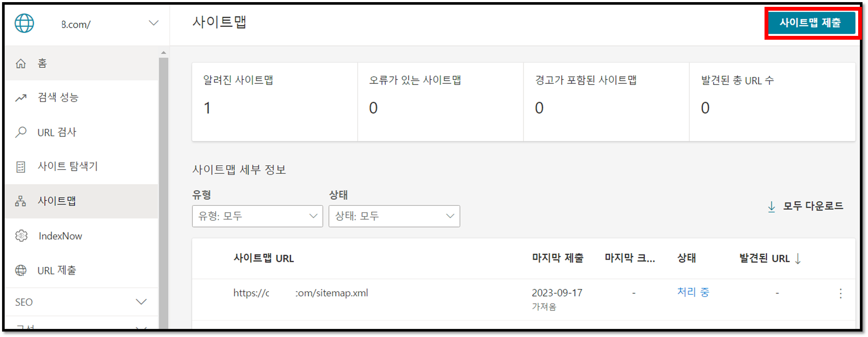
Task: Click the 모두 다운로드 arrow icon
Action: pyautogui.click(x=771, y=207)
